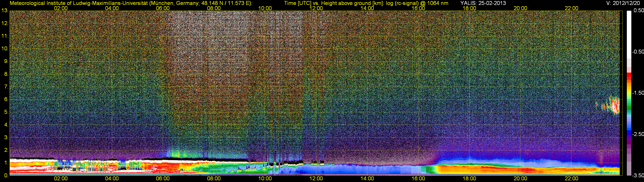Pick the 0 km height axis label
Screen dimensions: 644x182
pyautogui.click(x=6, y=176)
